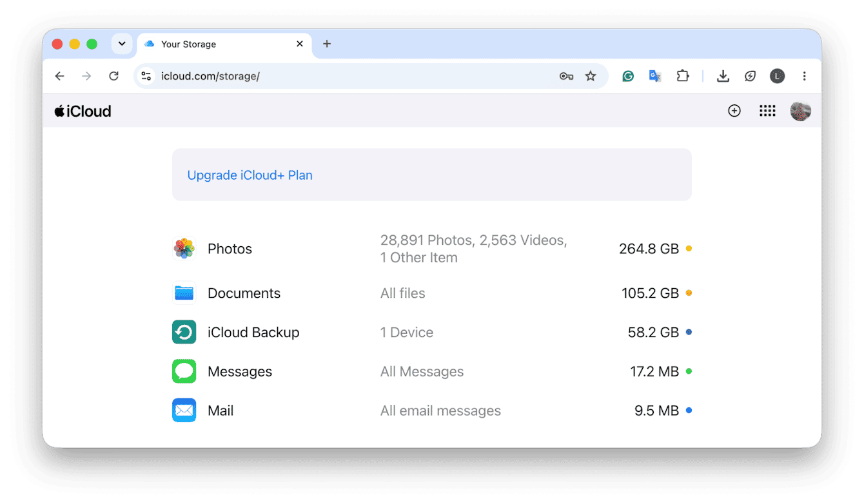This screenshot has width=864, height=504.
Task: Go back to previous page
Action: pyautogui.click(x=60, y=76)
